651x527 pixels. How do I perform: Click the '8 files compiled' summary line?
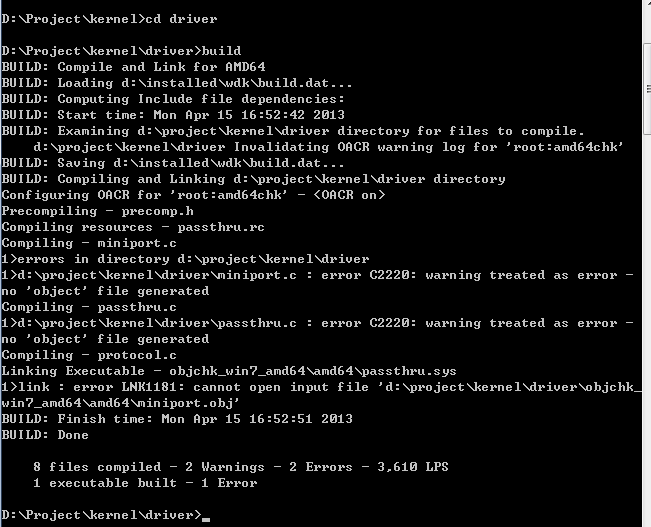pyautogui.click(x=241, y=467)
